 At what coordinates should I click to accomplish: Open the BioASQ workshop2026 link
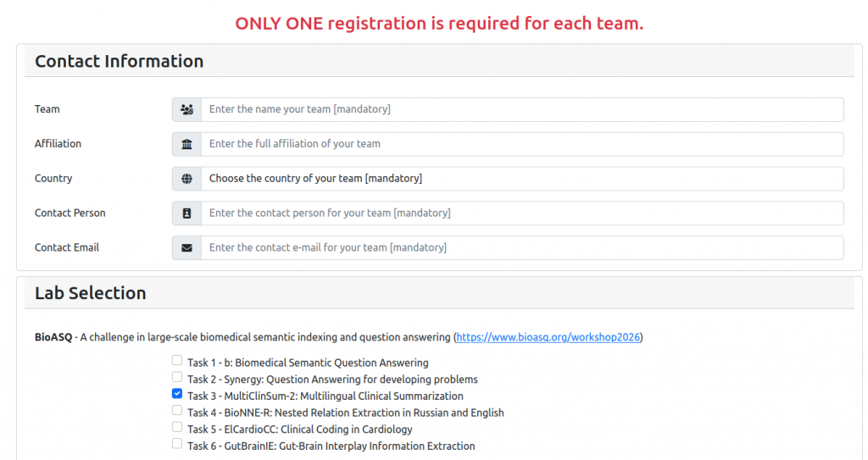[548, 337]
